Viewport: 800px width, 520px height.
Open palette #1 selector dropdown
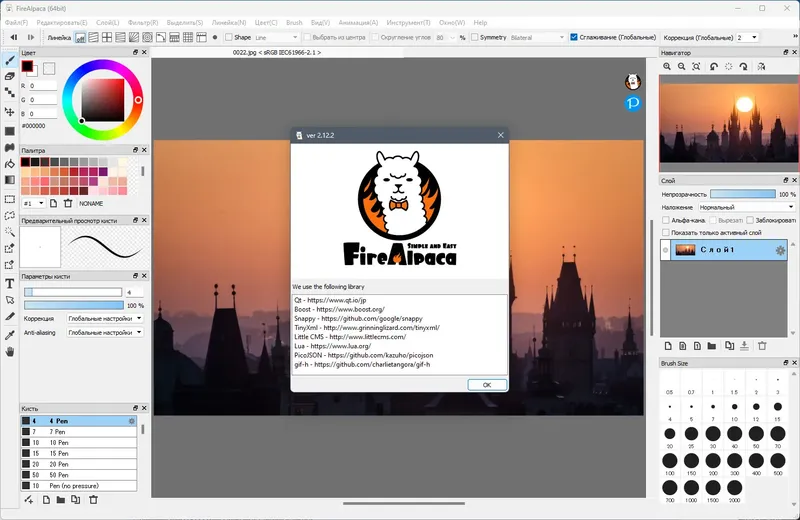click(34, 203)
